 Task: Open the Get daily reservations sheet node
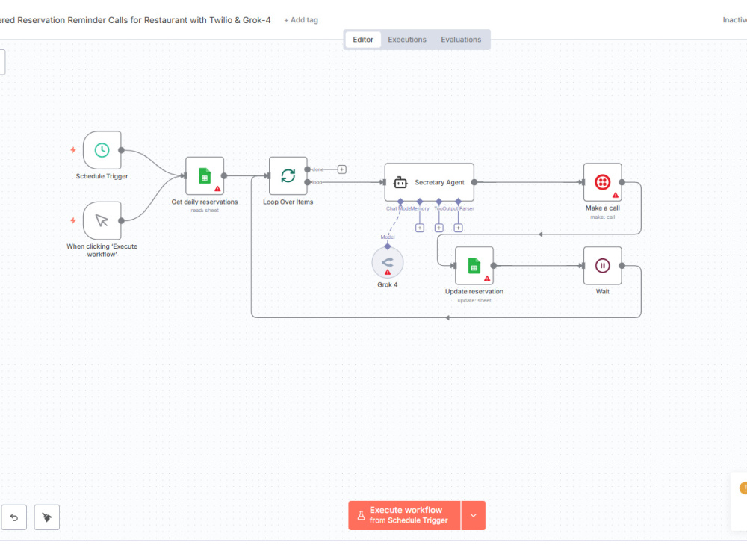tap(205, 175)
